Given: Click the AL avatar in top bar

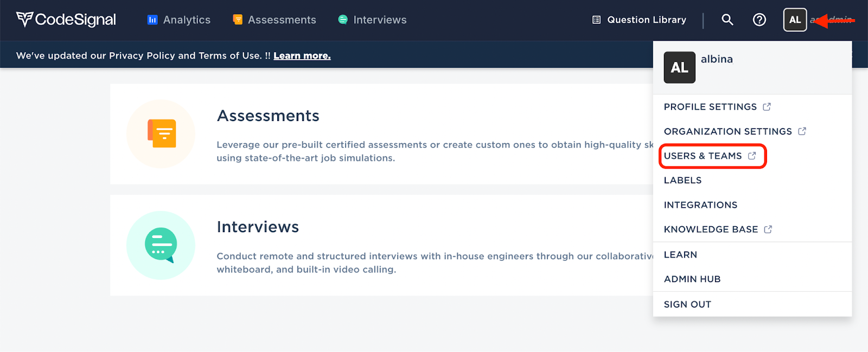Looking at the screenshot, I should click(795, 20).
